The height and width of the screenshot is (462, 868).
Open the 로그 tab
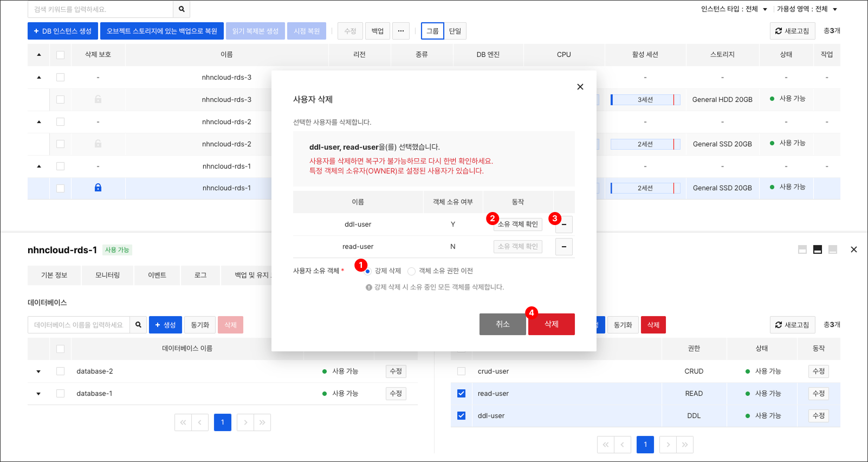pos(200,275)
